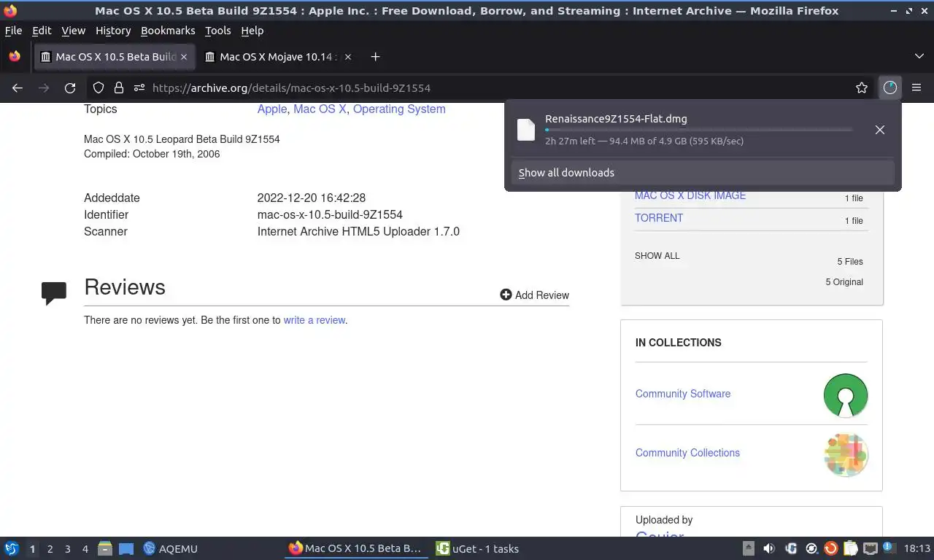Open the shield tracking protection icon
934x560 pixels.
[x=99, y=87]
